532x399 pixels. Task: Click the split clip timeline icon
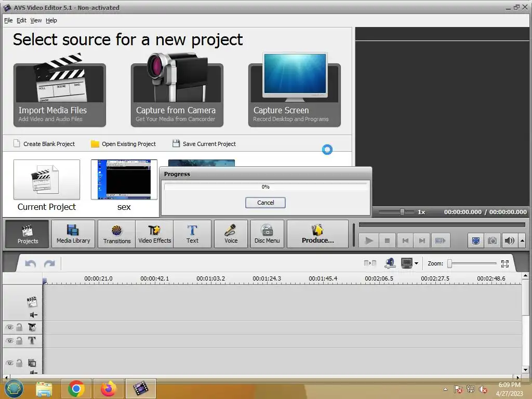370,263
